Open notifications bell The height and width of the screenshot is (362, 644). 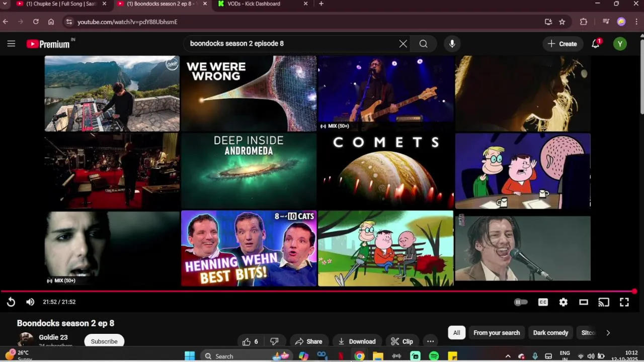[x=596, y=44]
